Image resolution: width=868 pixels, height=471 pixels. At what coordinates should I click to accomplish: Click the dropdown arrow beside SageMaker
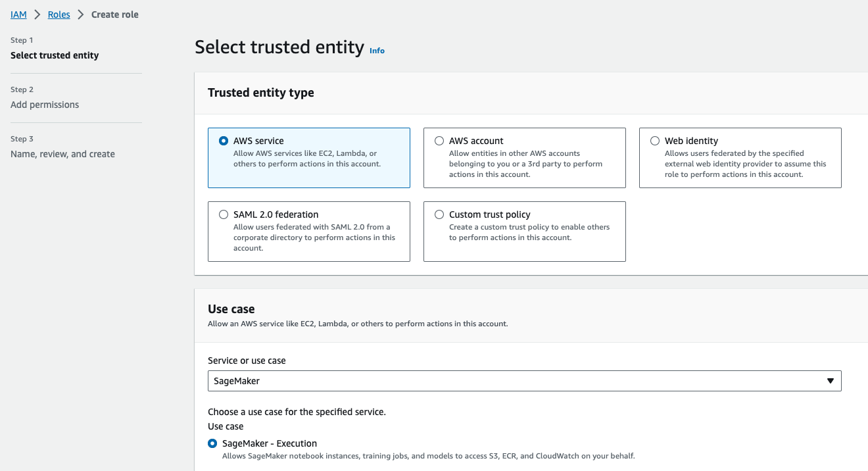coord(831,381)
